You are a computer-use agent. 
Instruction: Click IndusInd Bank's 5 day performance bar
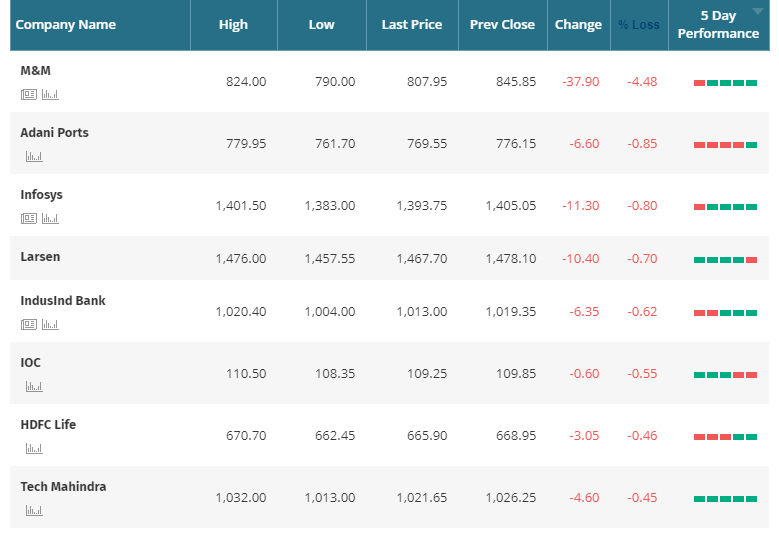[x=725, y=313]
